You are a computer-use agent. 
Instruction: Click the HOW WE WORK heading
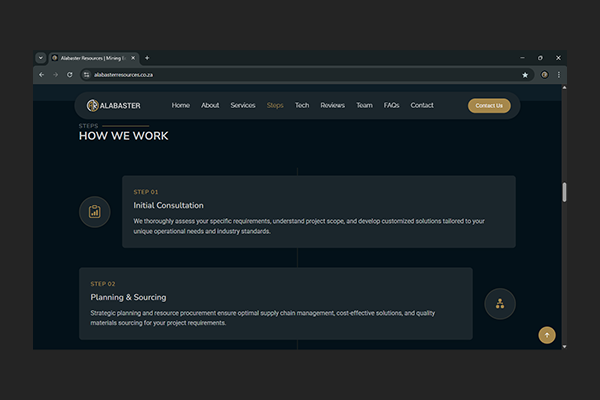(x=124, y=136)
